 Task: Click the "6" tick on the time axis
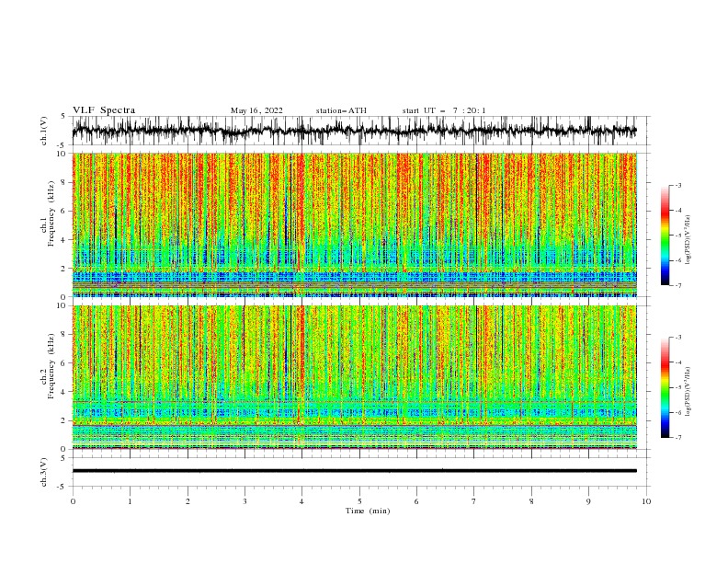pos(416,501)
